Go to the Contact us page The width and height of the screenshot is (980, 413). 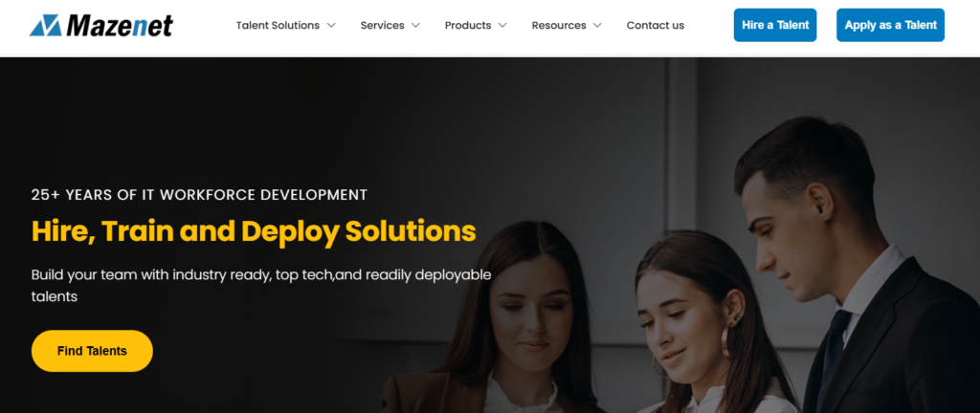[655, 26]
